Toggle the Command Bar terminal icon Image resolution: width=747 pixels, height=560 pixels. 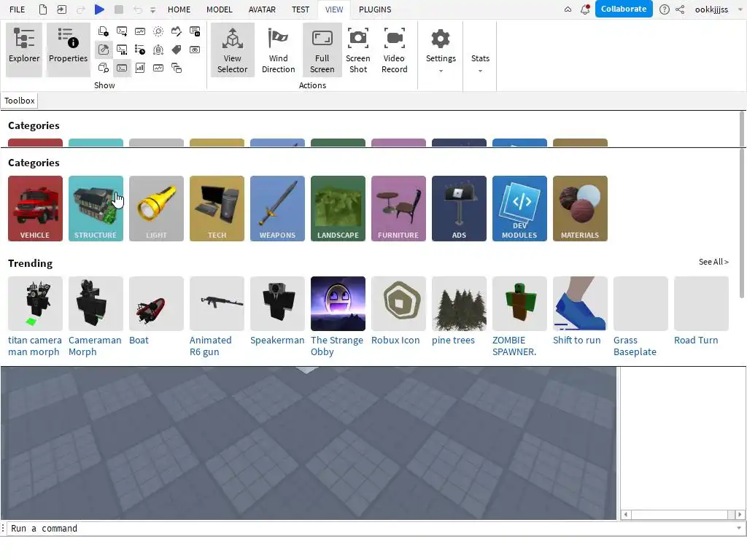pyautogui.click(x=122, y=68)
